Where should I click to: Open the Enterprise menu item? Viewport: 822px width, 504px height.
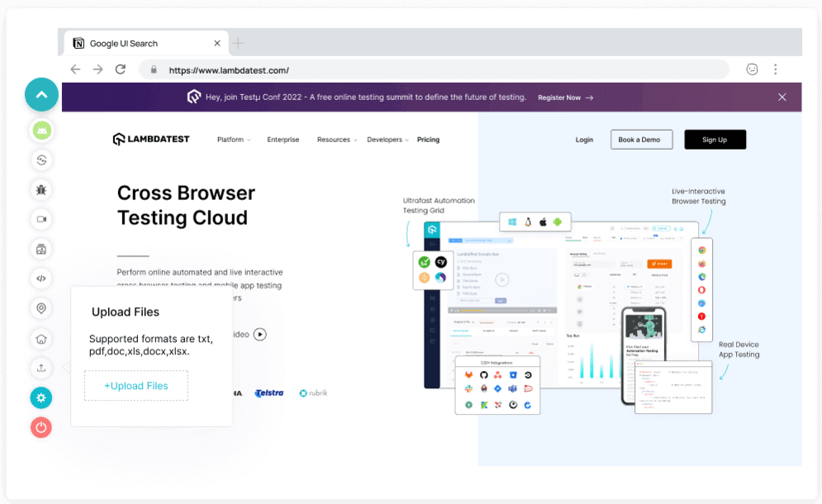[283, 140]
